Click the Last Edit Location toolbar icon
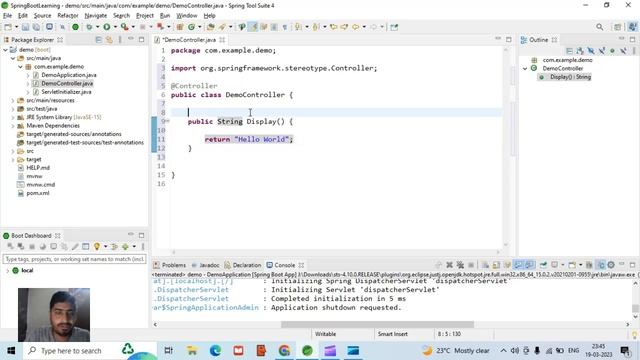This screenshot has height=360, width=640. 333,27
